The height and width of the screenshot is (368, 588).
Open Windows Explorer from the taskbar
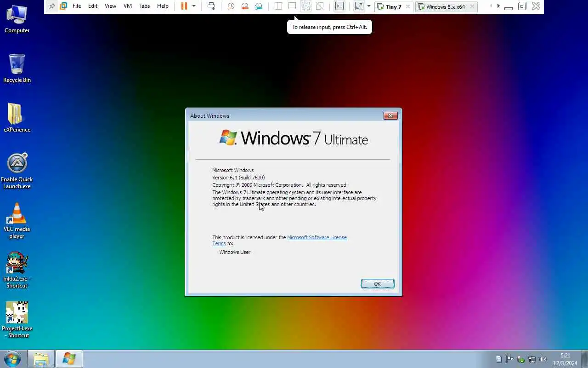point(41,359)
